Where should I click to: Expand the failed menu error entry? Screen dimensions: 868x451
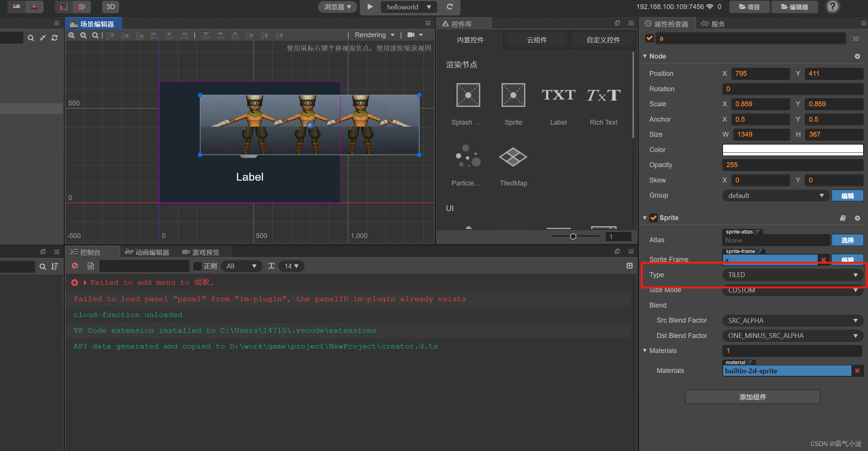coord(85,282)
